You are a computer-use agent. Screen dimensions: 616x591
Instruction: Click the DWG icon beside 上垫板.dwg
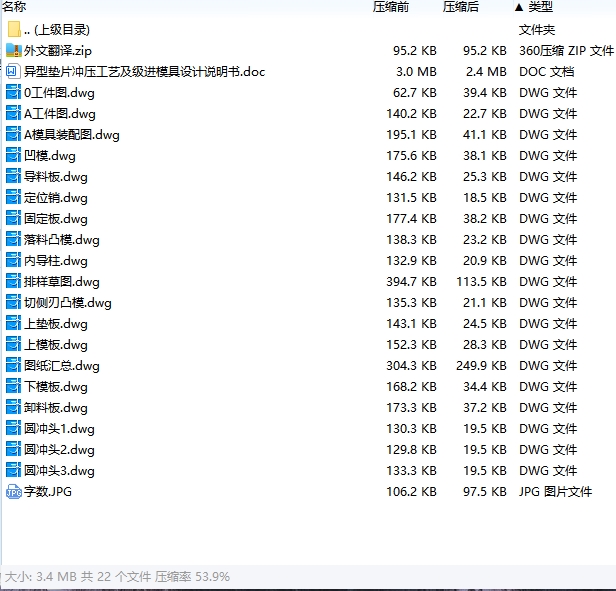(x=13, y=323)
